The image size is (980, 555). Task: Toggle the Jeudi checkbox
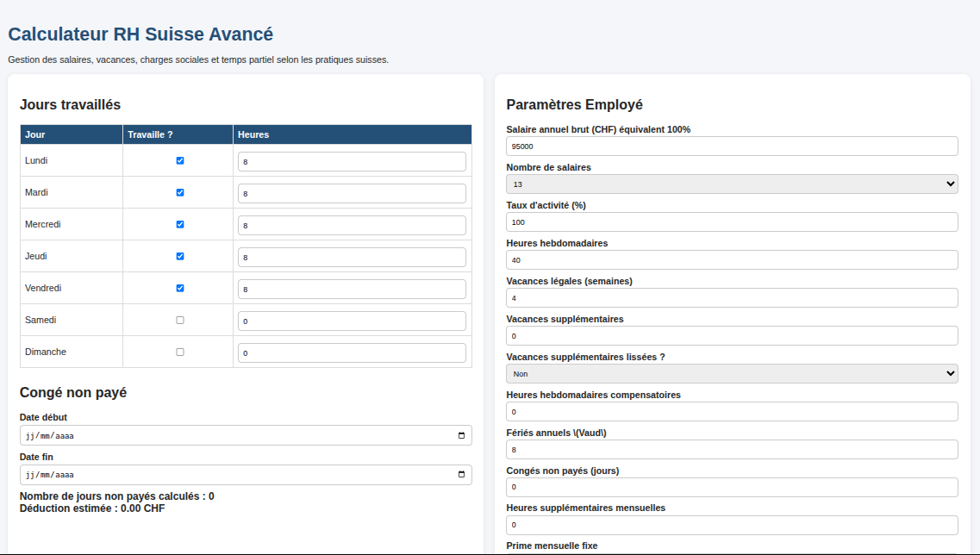[180, 256]
